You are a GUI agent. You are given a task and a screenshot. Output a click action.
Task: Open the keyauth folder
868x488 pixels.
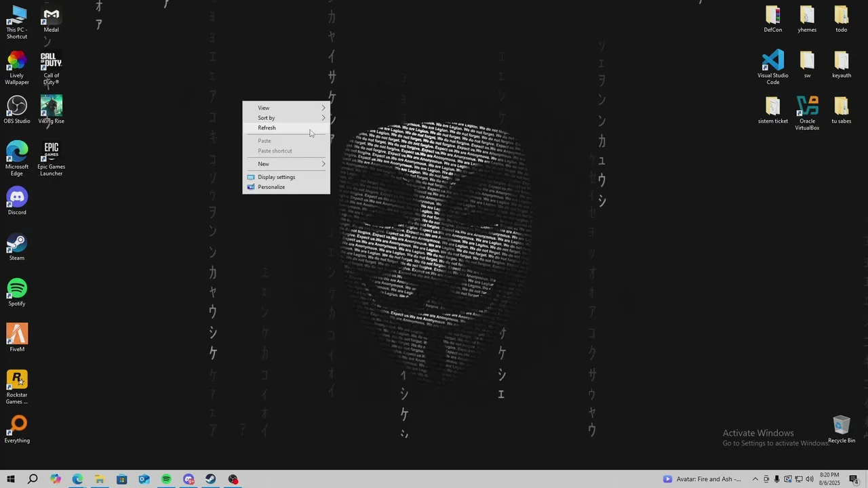(842, 64)
